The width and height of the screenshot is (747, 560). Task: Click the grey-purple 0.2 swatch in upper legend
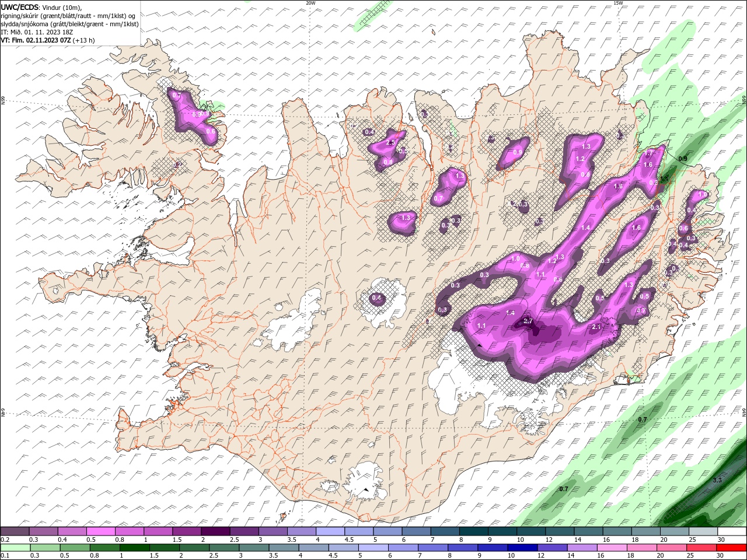pos(15,531)
